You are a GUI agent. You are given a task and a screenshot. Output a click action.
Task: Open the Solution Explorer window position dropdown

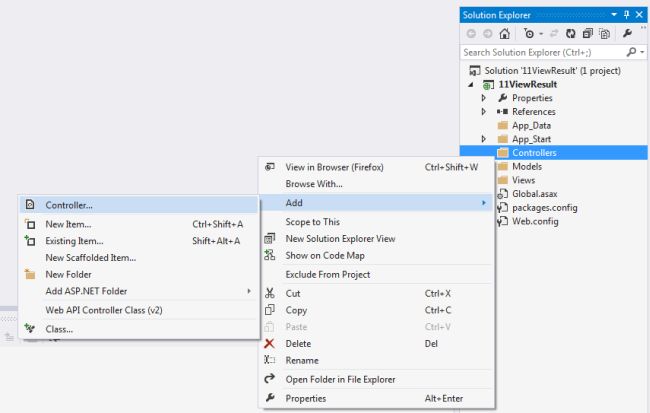[x=614, y=15]
